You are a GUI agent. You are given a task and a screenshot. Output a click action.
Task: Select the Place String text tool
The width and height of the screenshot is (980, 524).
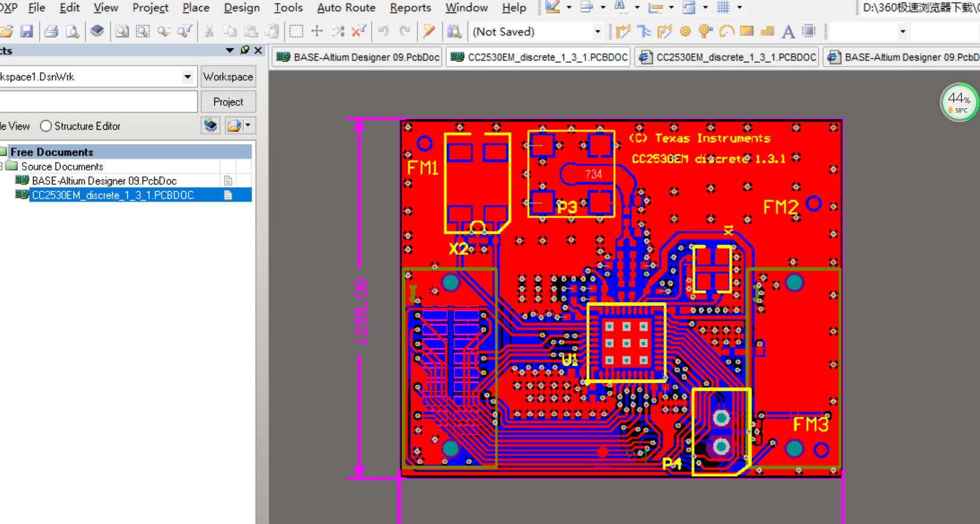click(789, 31)
